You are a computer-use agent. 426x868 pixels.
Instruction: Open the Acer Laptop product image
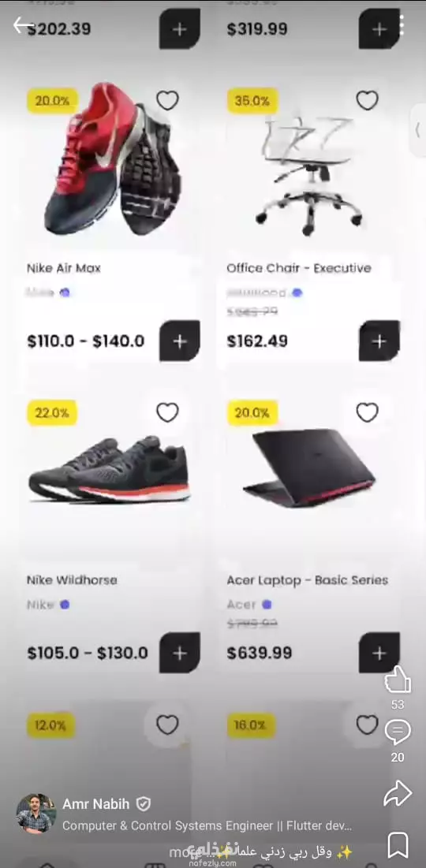(x=309, y=468)
